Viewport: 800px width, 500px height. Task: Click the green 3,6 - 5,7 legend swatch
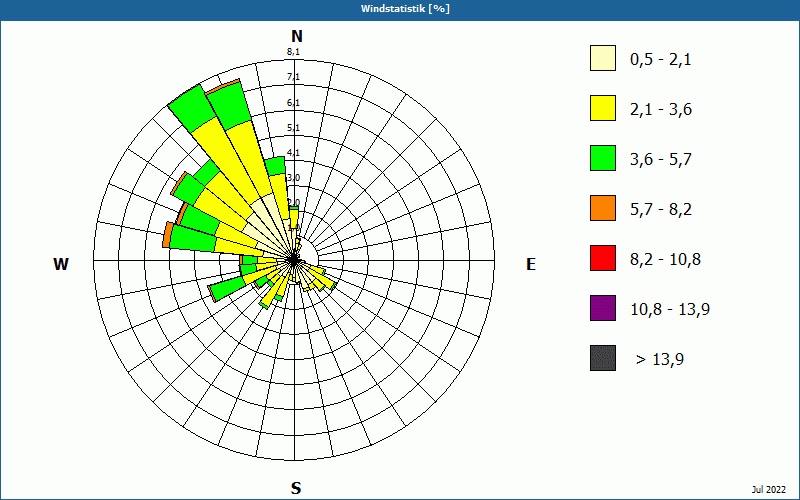[x=603, y=158]
